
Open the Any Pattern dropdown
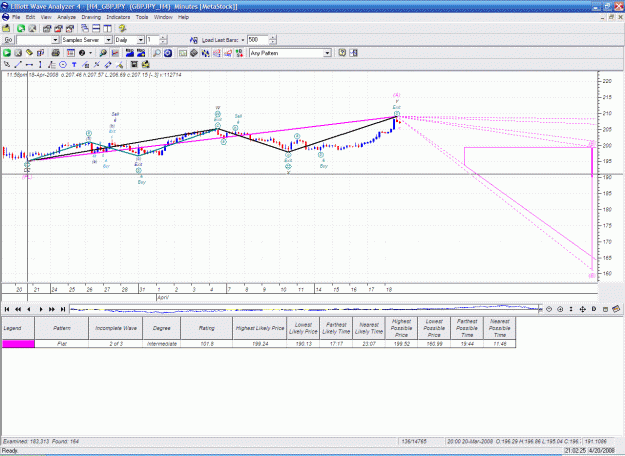[327, 53]
